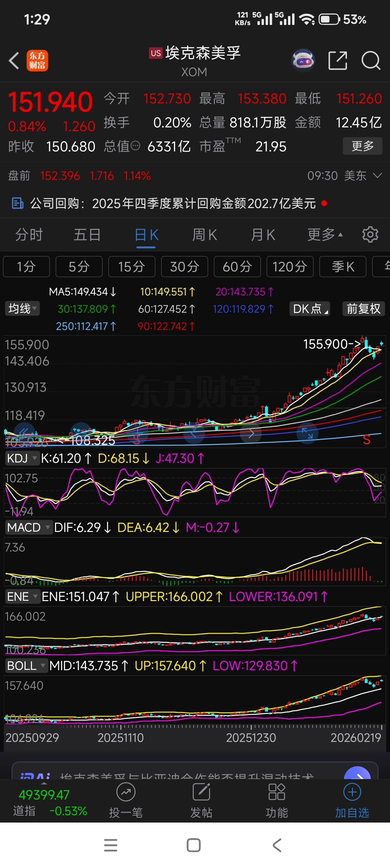Tap the MA5:149.434 value
The width and height of the screenshot is (390, 868).
click(82, 292)
